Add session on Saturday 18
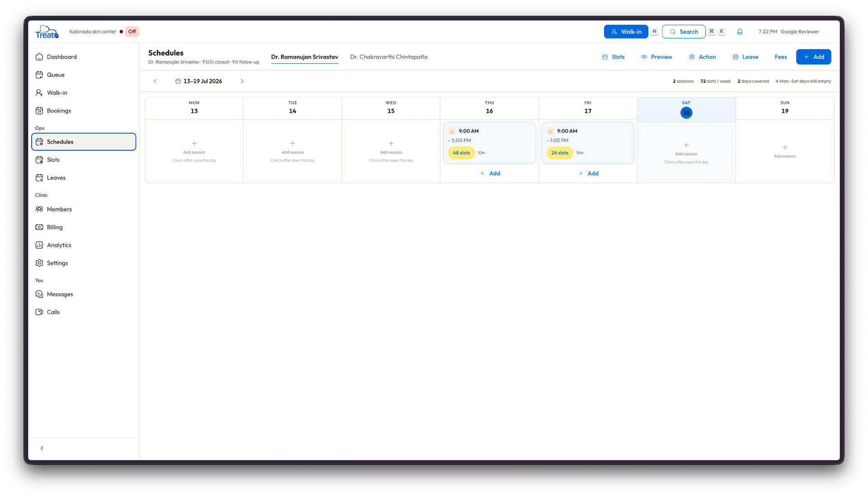868x496 pixels. tap(686, 153)
